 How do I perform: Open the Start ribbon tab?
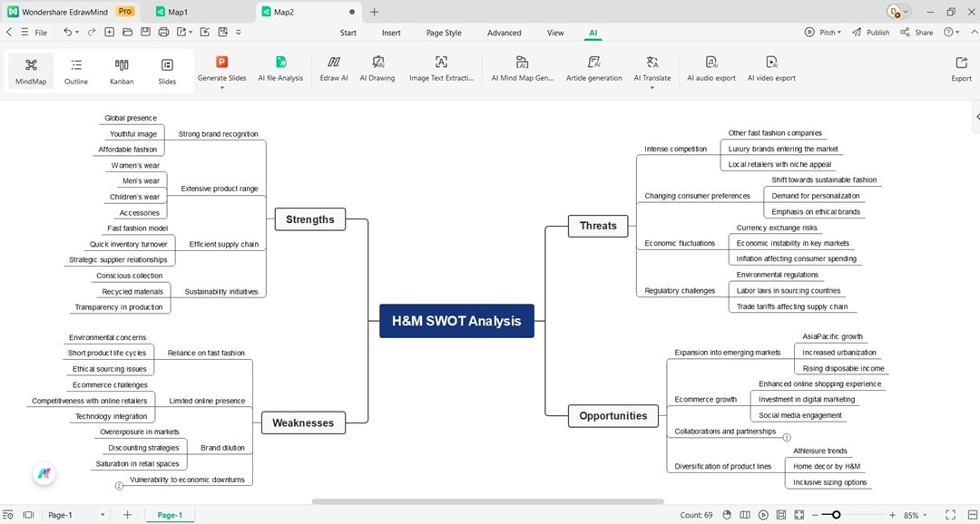[x=348, y=33]
